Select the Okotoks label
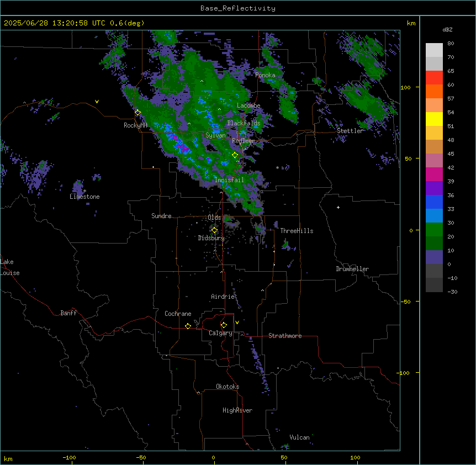Image resolution: width=476 pixels, height=465 pixels. tap(228, 387)
